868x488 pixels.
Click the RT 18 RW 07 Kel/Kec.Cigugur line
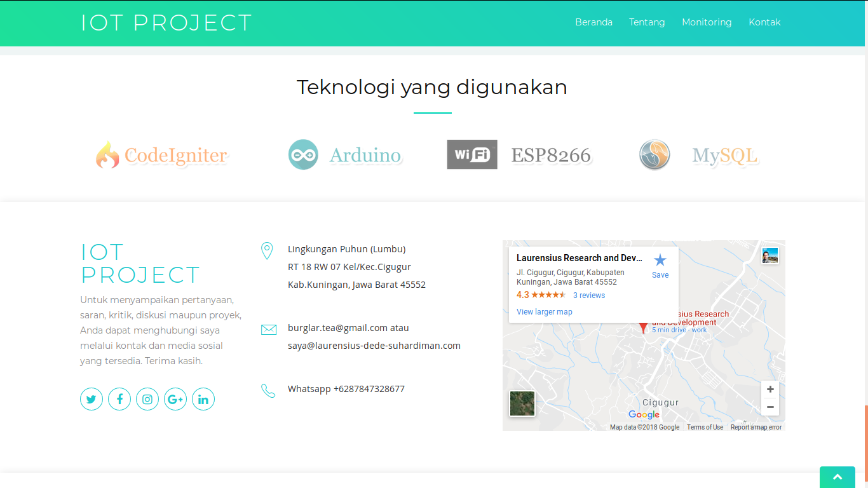pos(349,267)
